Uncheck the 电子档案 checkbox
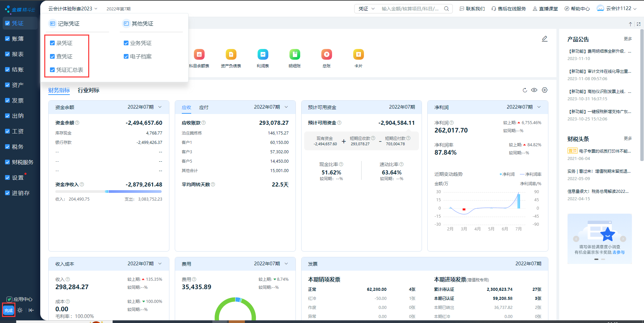Screen dimensions: 644x323 click(x=126, y=56)
